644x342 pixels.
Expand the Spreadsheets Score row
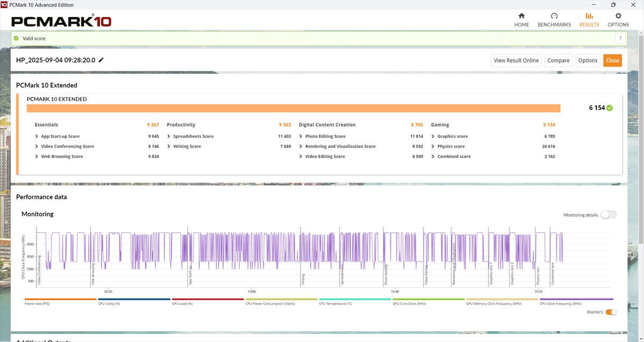tap(169, 136)
